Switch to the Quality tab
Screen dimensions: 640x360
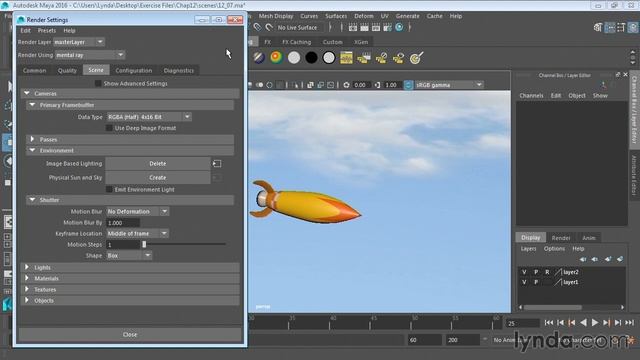pos(67,71)
